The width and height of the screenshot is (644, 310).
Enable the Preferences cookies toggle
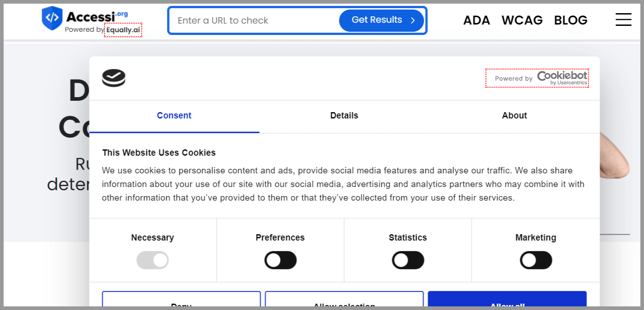point(280,261)
